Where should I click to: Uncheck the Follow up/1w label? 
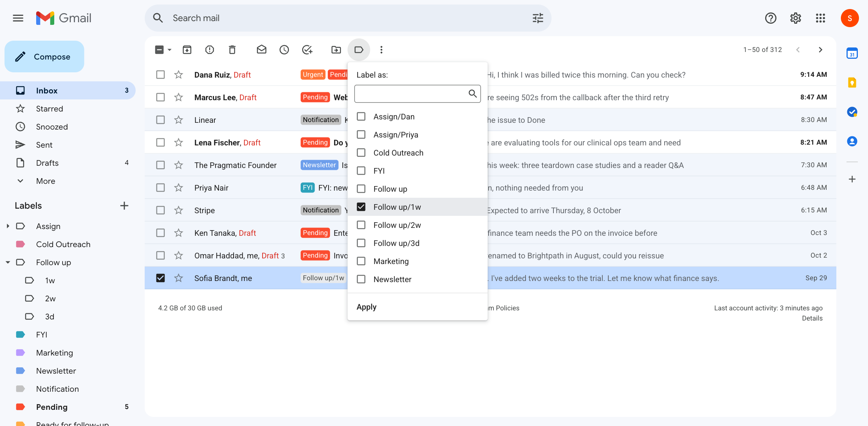pyautogui.click(x=361, y=207)
